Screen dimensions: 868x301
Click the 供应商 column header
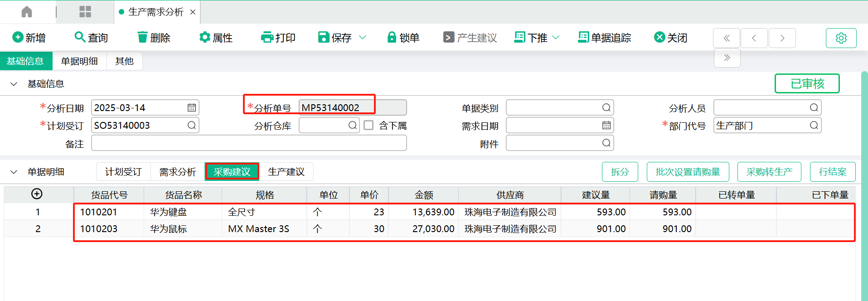pyautogui.click(x=510, y=195)
